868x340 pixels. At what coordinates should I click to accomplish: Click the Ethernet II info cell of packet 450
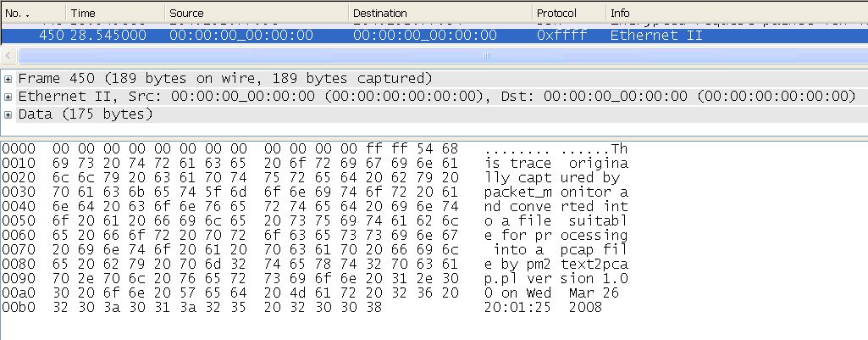644,36
